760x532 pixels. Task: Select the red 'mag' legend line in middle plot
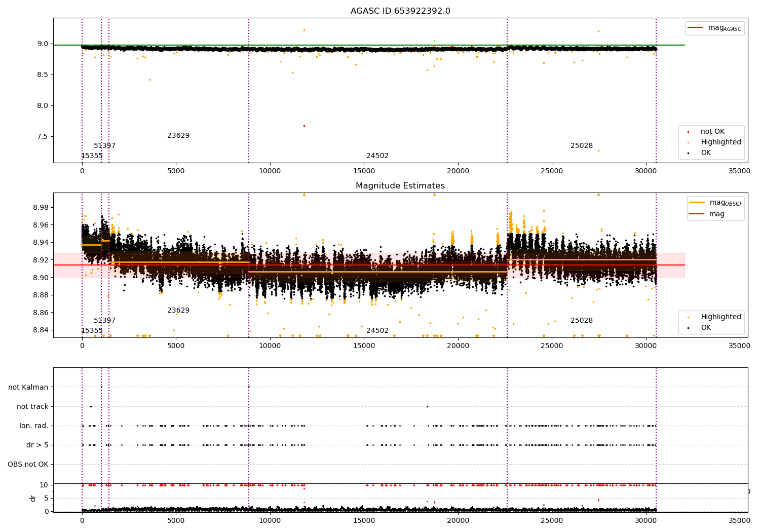(697, 214)
